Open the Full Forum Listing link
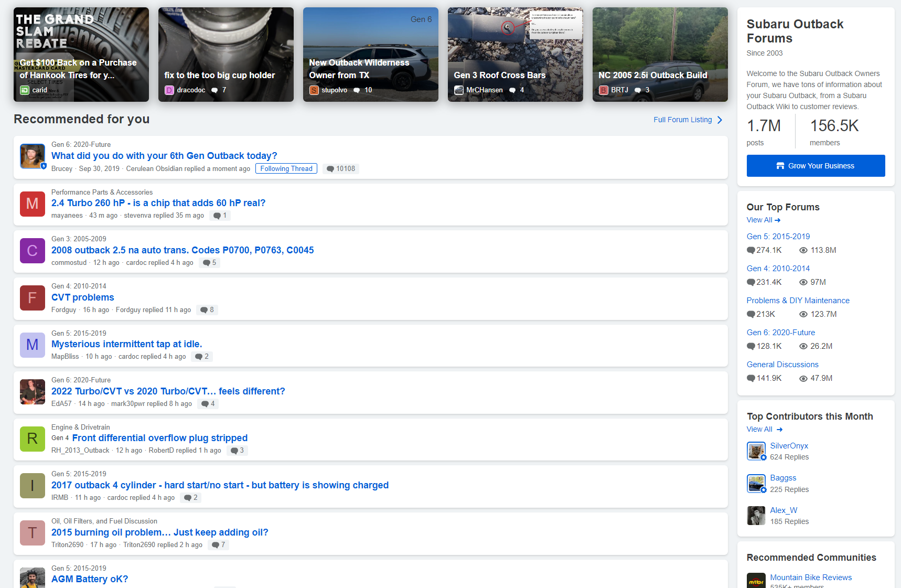The height and width of the screenshot is (588, 901). click(x=682, y=120)
